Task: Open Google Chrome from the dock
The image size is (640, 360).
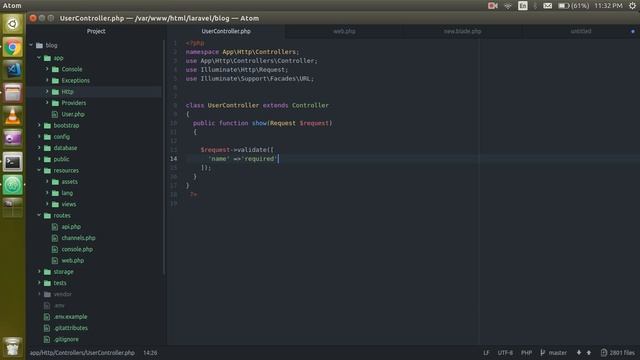Action: 13,47
